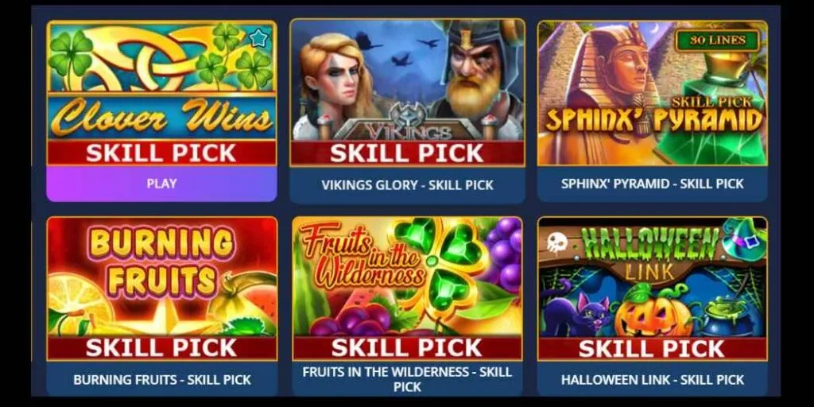The image size is (815, 408).
Task: Click the skull icon on Halloween Link
Action: point(557,242)
